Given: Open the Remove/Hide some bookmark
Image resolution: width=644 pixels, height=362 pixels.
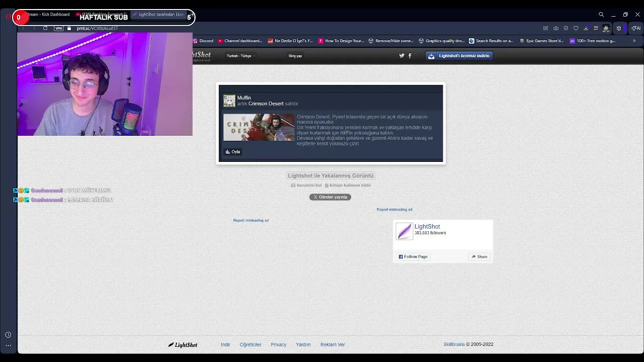Looking at the screenshot, I should click(x=391, y=41).
